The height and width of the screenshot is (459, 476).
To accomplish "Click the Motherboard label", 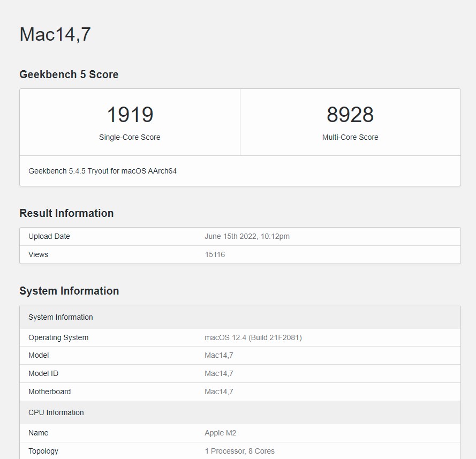I will 49,392.
